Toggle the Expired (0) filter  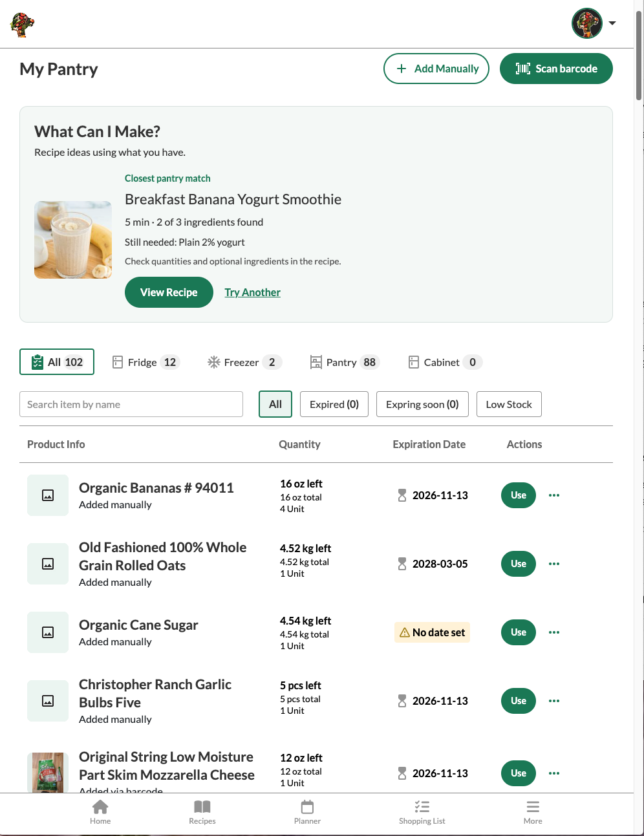(334, 404)
